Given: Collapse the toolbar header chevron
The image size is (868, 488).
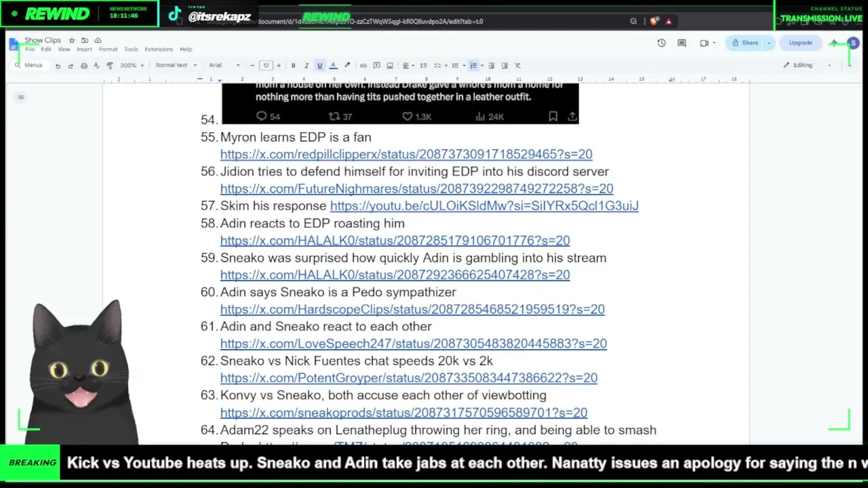Looking at the screenshot, I should pyautogui.click(x=848, y=66).
